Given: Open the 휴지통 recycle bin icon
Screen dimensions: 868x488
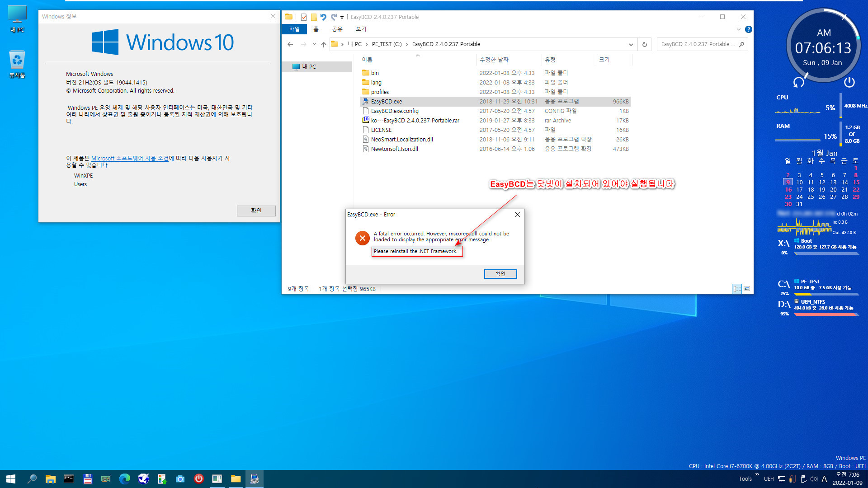Looking at the screenshot, I should coord(17,64).
